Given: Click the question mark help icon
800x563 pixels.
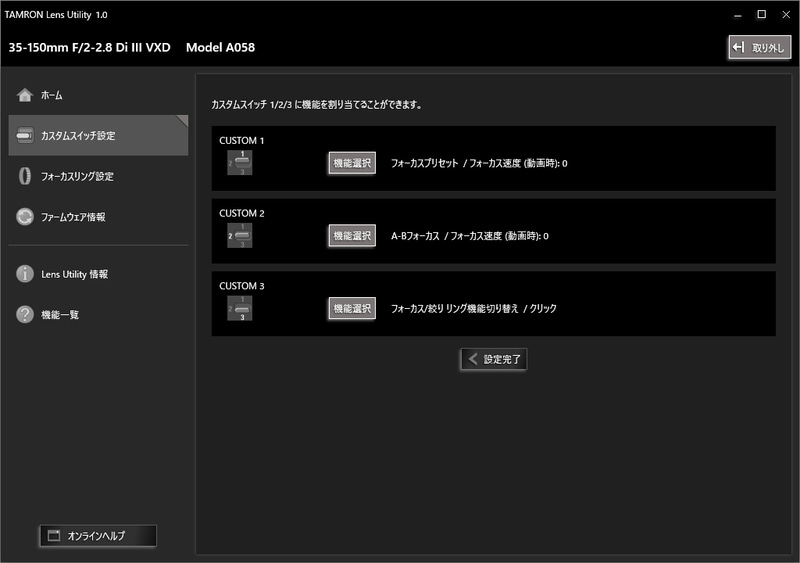Looking at the screenshot, I should 24,314.
